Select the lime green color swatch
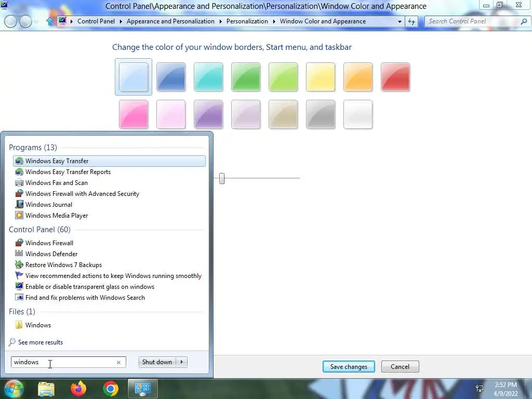532x399 pixels. [x=283, y=77]
